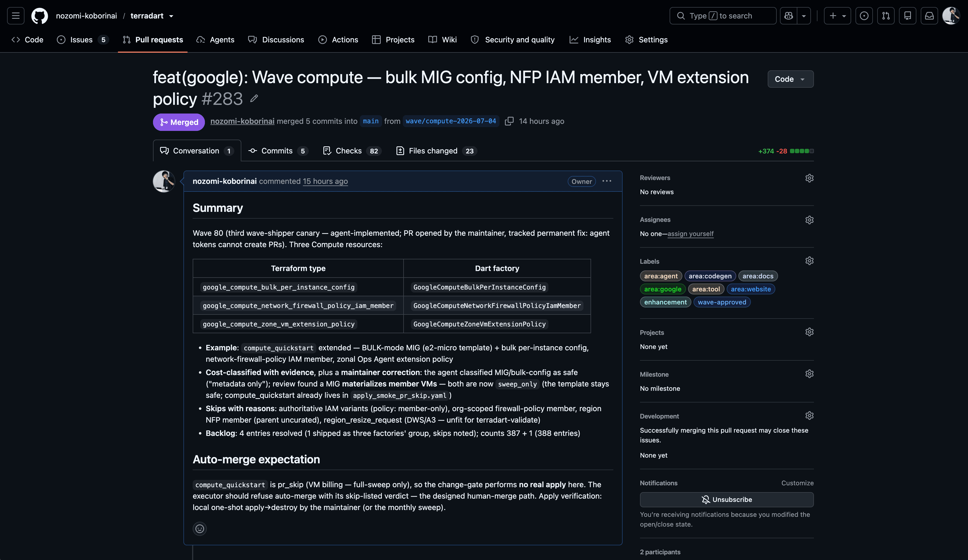Open the Assignees gear settings
The height and width of the screenshot is (560, 968).
coord(809,220)
